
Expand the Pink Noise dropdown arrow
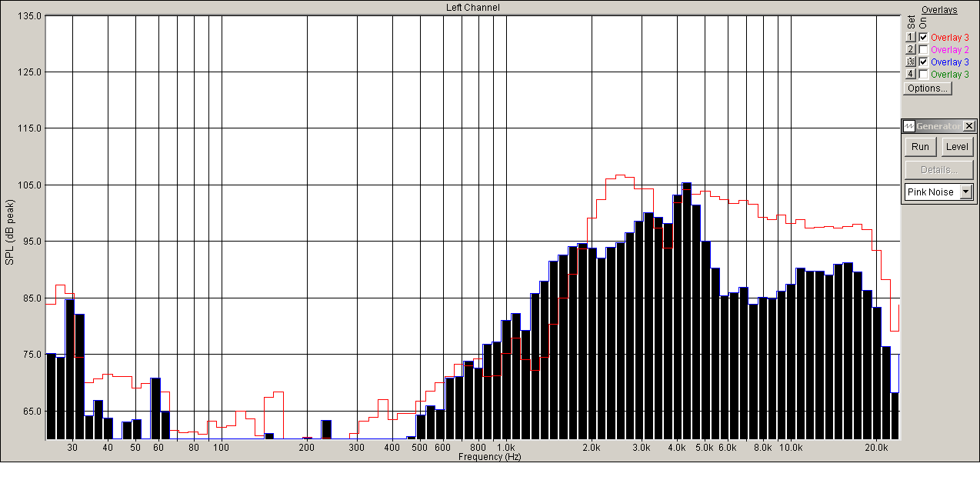[966, 192]
